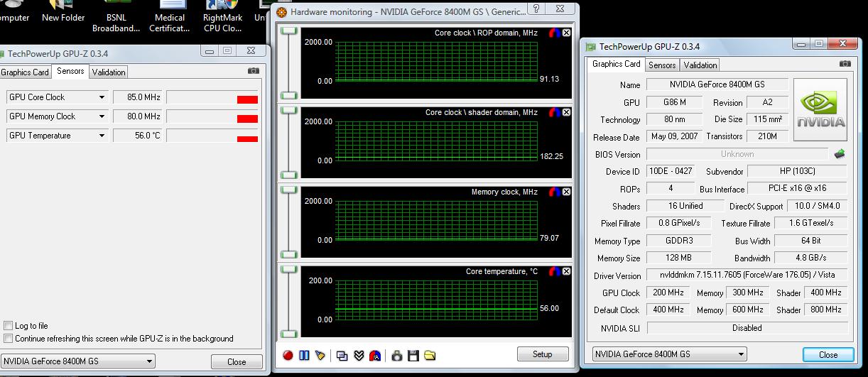Close the Core clock ROP domain graph
The height and width of the screenshot is (377, 868).
point(567,33)
